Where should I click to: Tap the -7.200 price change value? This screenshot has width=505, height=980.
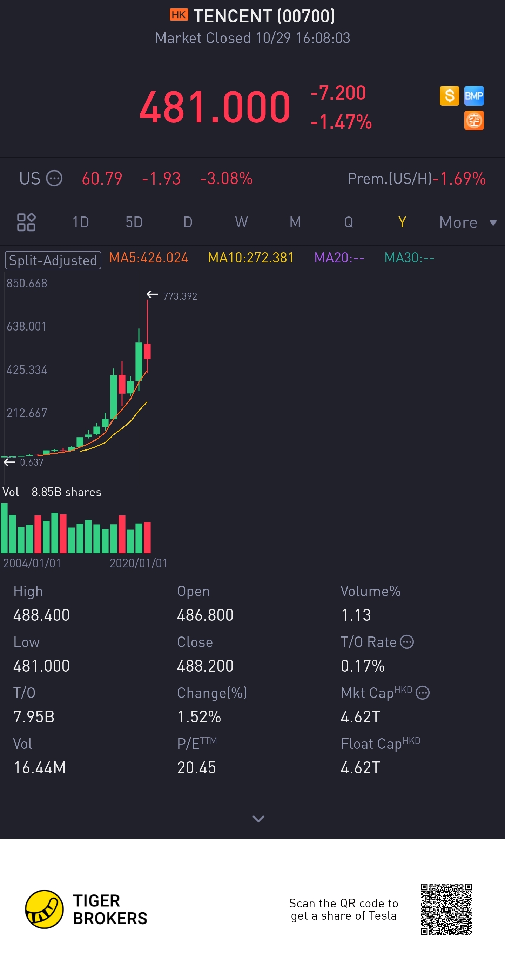point(338,93)
